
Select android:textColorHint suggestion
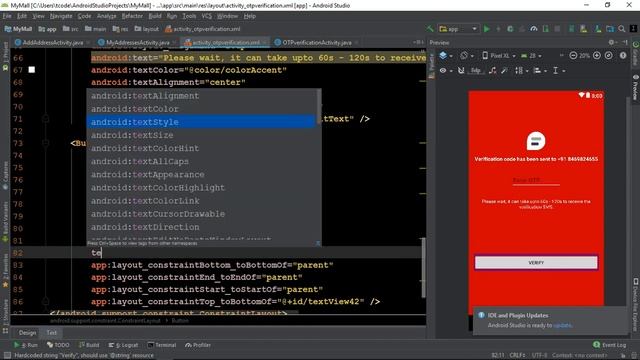pyautogui.click(x=201, y=148)
